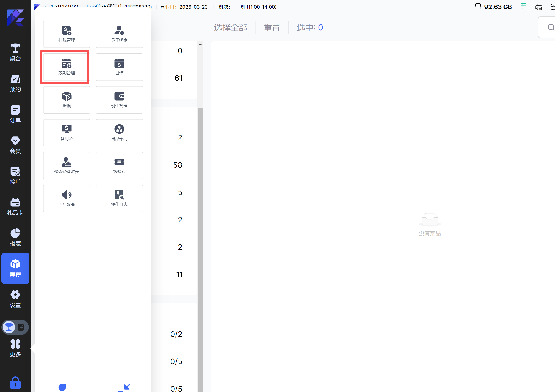Viewport: 555px width, 392px height.
Task: Open 现金管理 cash management tile
Action: 119,100
